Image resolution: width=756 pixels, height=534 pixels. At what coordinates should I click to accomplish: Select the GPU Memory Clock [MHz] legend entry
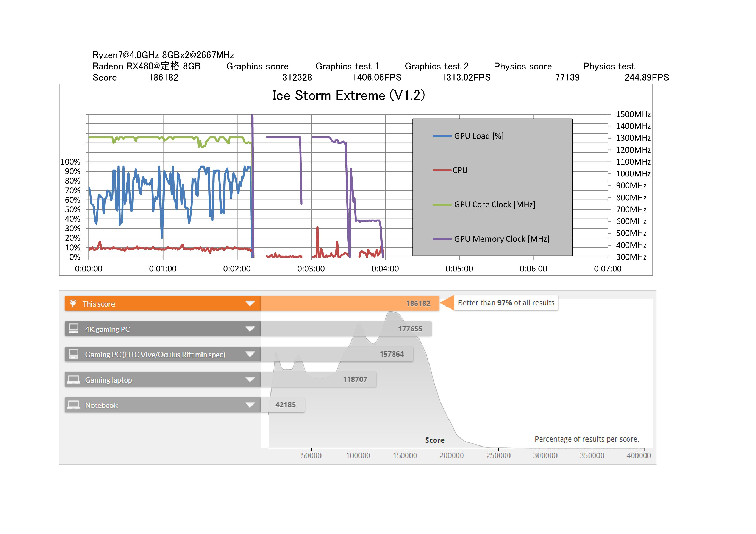click(501, 239)
